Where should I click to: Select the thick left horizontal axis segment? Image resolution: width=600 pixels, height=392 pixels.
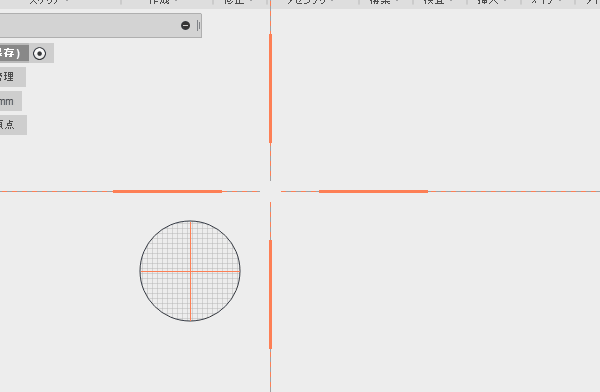coord(167,191)
